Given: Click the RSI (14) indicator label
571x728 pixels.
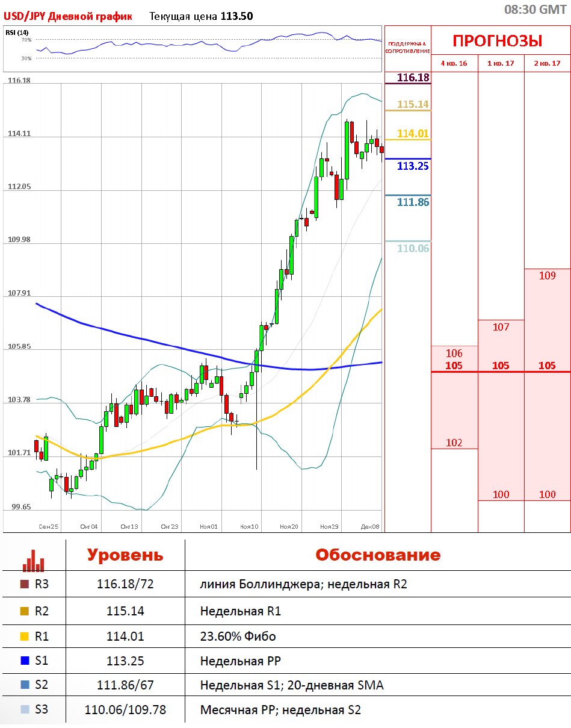Looking at the screenshot, I should point(16,32).
